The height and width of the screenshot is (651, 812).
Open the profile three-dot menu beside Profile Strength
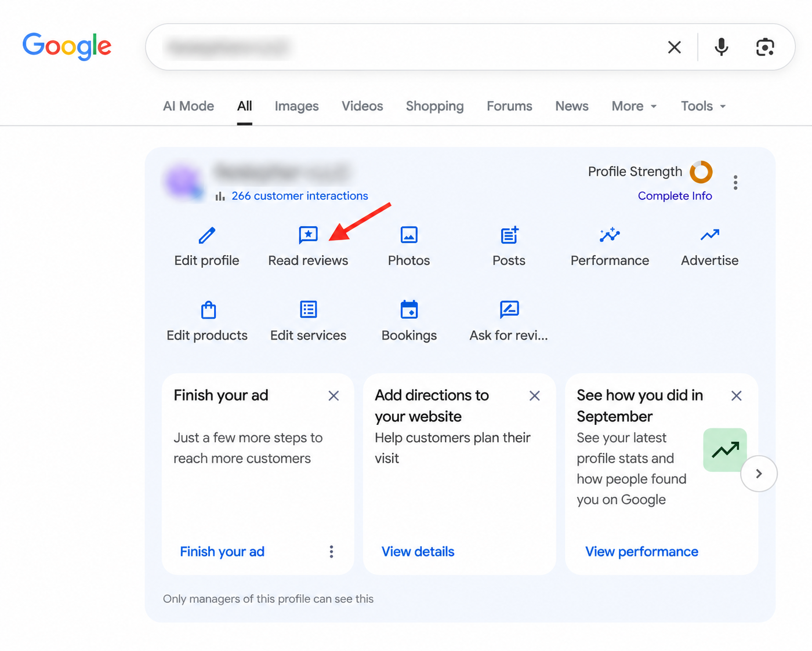coord(735,183)
